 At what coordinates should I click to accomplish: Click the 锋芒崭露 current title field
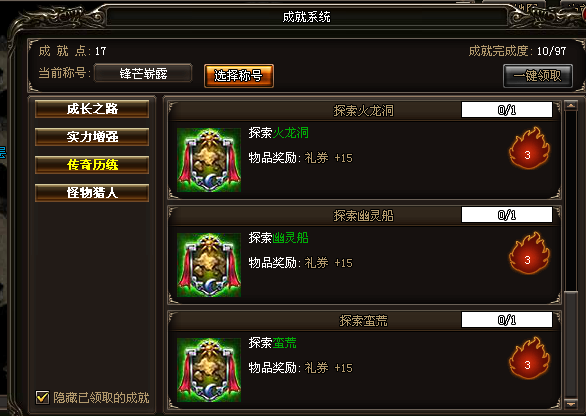pos(143,73)
